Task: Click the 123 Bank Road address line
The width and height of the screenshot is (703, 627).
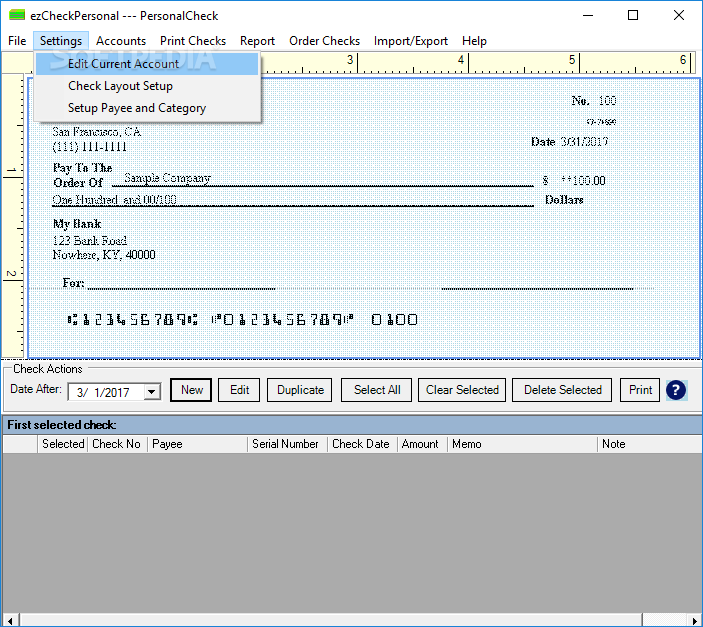Action: coord(90,240)
